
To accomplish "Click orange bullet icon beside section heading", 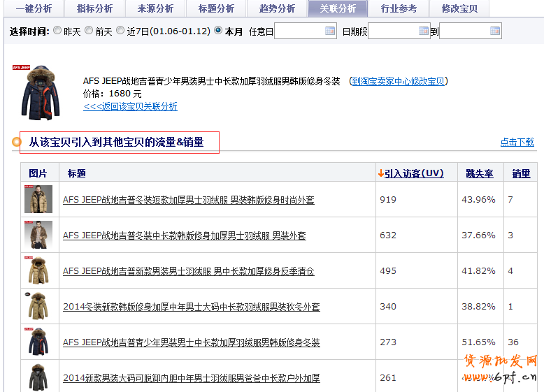I will pos(15,143).
